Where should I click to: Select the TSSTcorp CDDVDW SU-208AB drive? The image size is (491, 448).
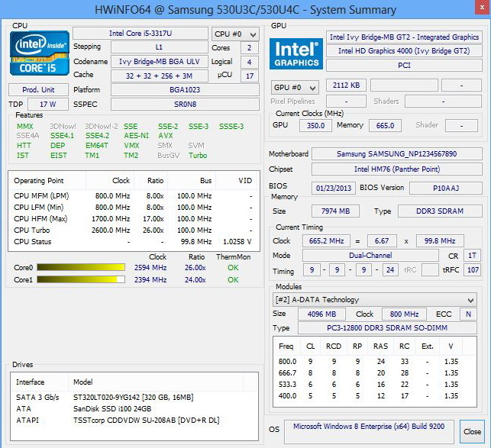point(134,420)
